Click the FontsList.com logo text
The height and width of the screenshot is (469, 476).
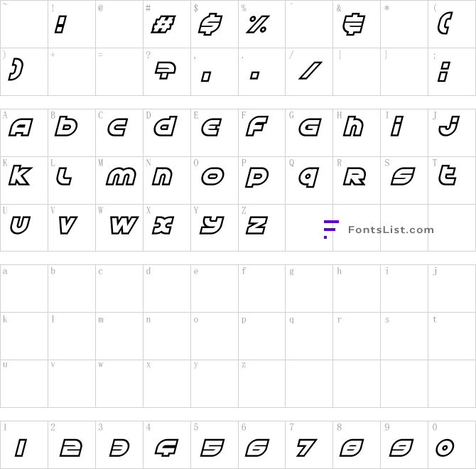tap(391, 230)
